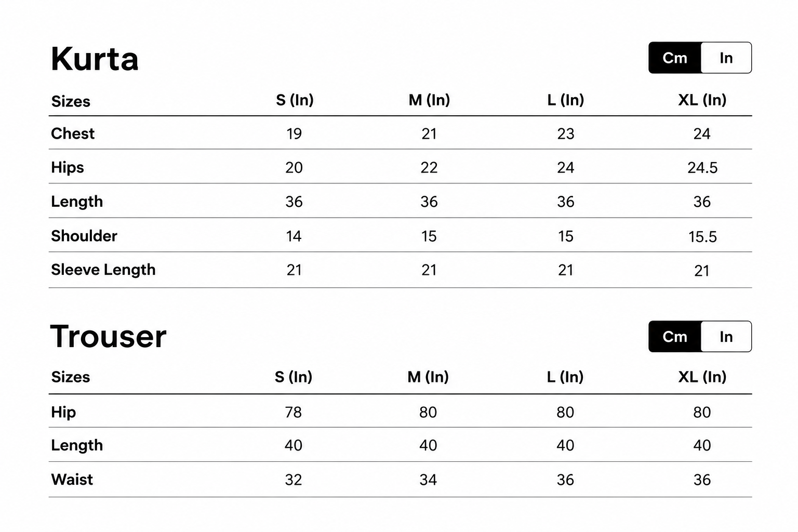Screen dimensions: 798x532
Task: Switch Kurta table to In units
Action: click(726, 58)
